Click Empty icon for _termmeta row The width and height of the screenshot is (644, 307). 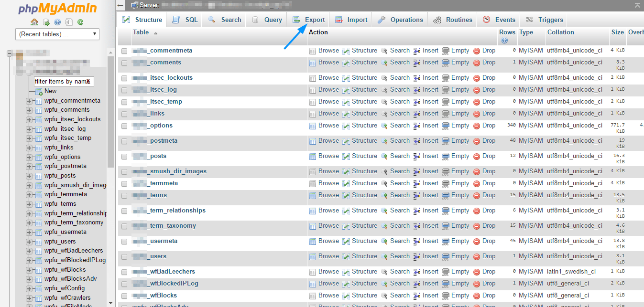click(446, 183)
